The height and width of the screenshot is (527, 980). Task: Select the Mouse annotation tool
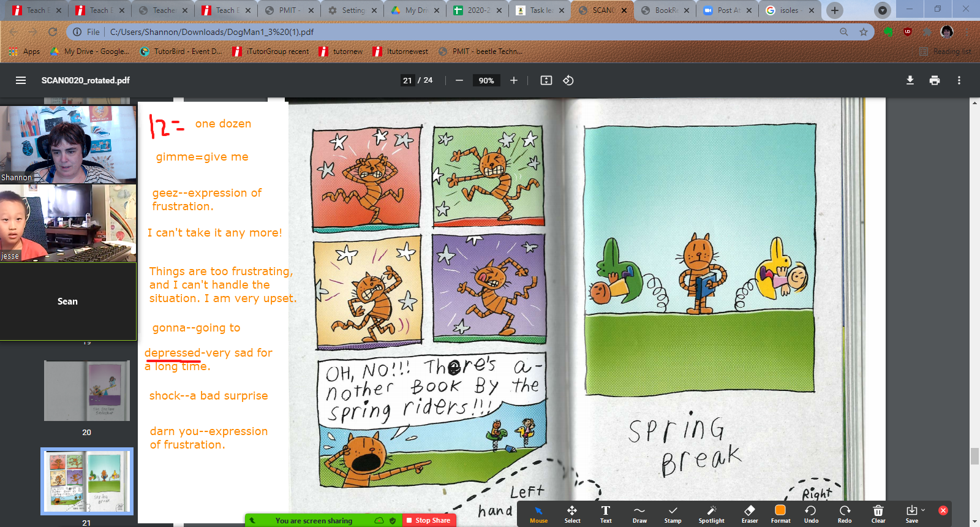point(539,514)
